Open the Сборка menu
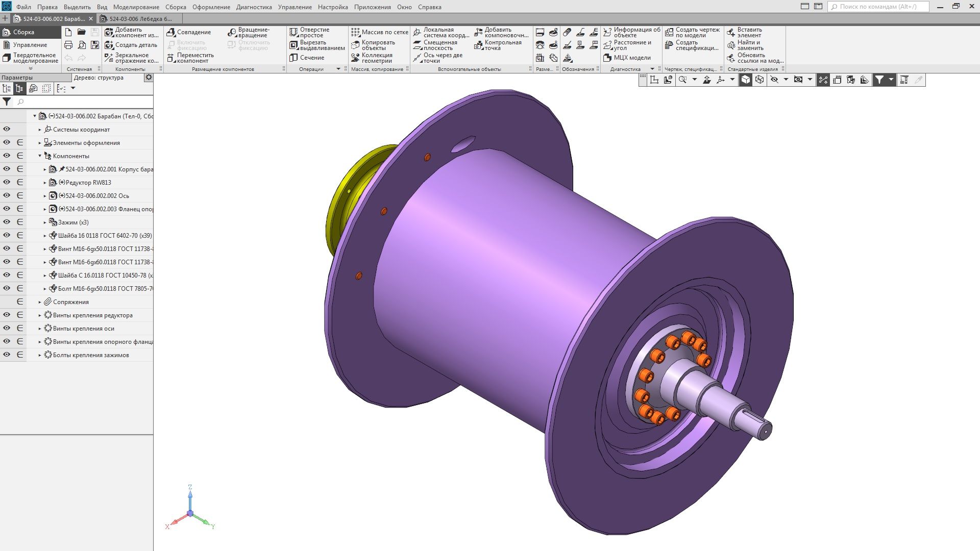The width and height of the screenshot is (980, 551). (175, 7)
